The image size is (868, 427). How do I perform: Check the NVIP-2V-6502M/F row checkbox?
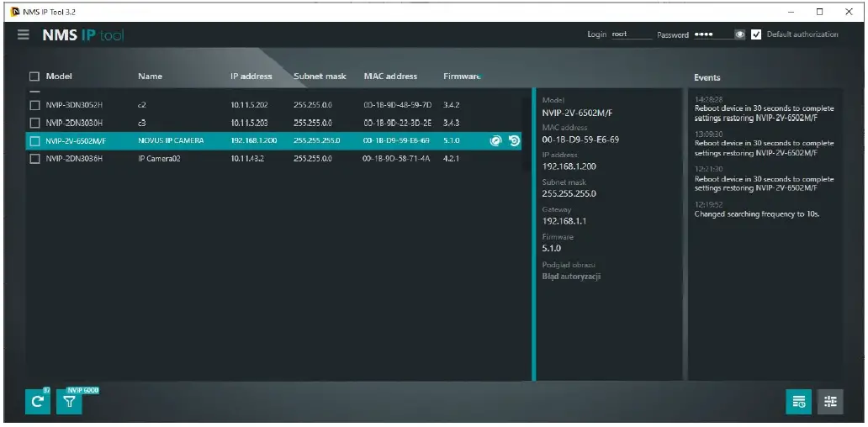click(34, 141)
